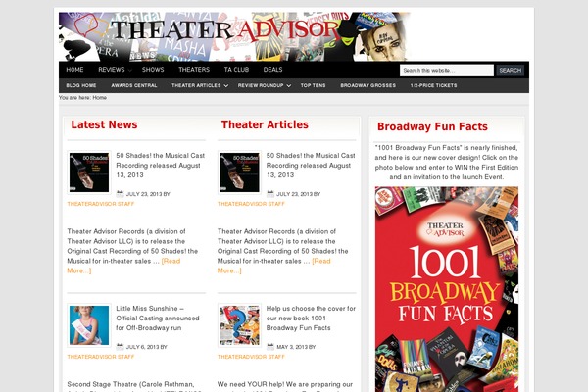
Task: Click TheaterAdvisor Staff under Little Miss Sunshine post
Action: 101,357
